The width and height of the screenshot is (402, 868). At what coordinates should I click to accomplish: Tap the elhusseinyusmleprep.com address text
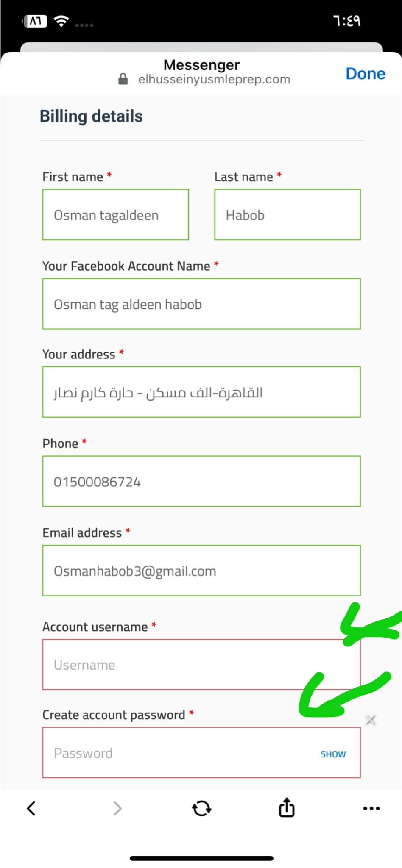click(x=214, y=79)
